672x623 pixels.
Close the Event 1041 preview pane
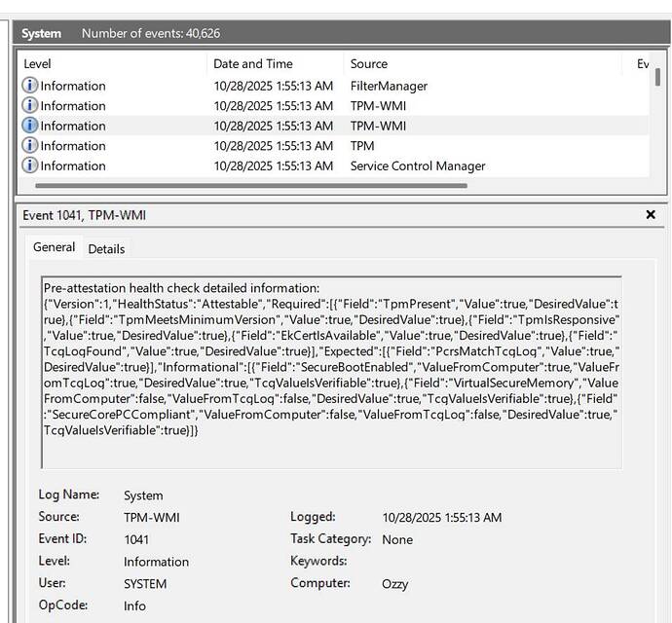651,215
